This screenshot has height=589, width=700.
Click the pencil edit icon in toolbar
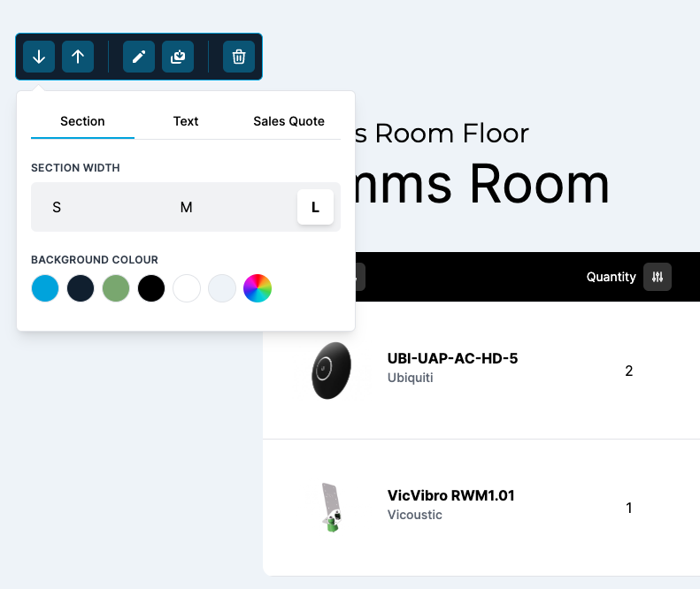pos(139,57)
